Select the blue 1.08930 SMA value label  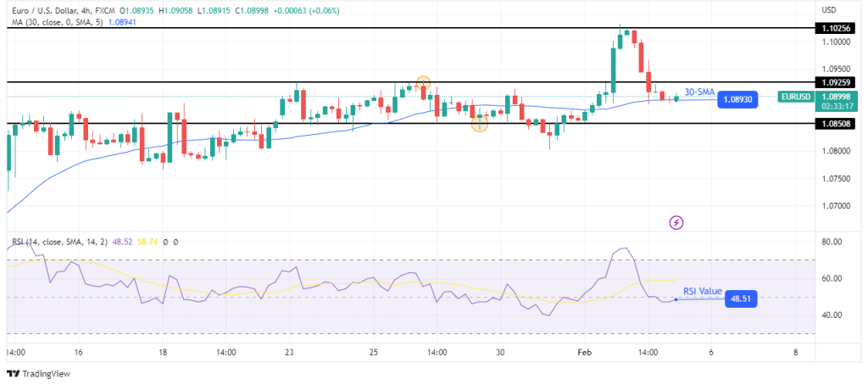(x=737, y=100)
